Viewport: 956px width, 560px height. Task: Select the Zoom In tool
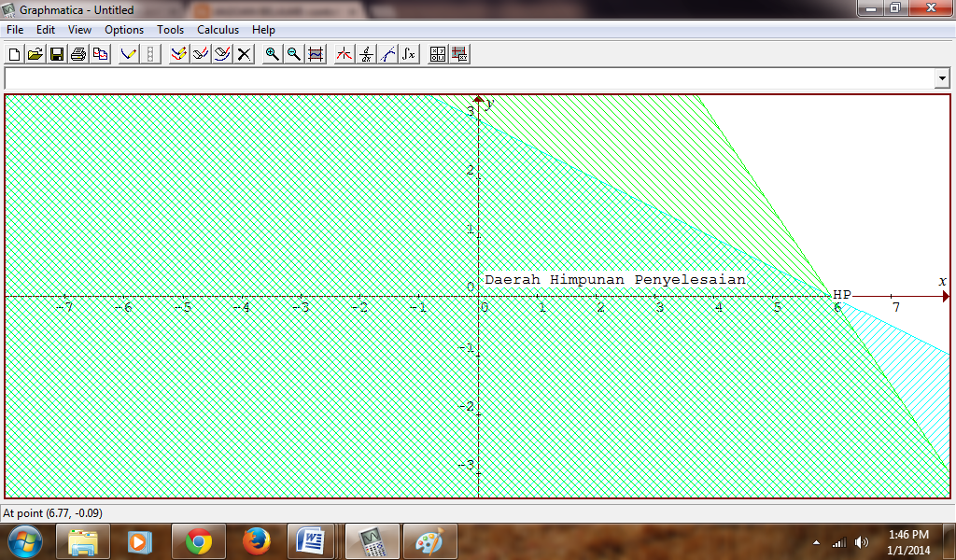pyautogui.click(x=271, y=53)
